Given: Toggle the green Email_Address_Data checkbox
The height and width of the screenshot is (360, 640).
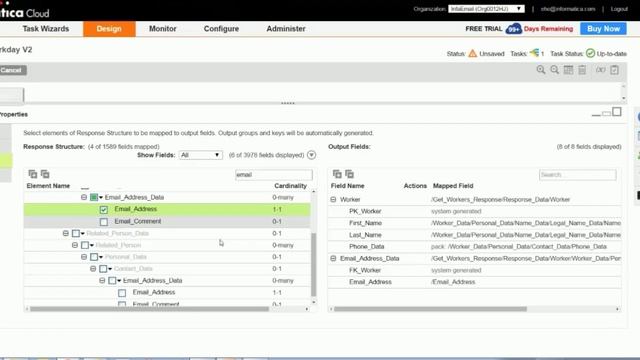Looking at the screenshot, I should [94, 197].
